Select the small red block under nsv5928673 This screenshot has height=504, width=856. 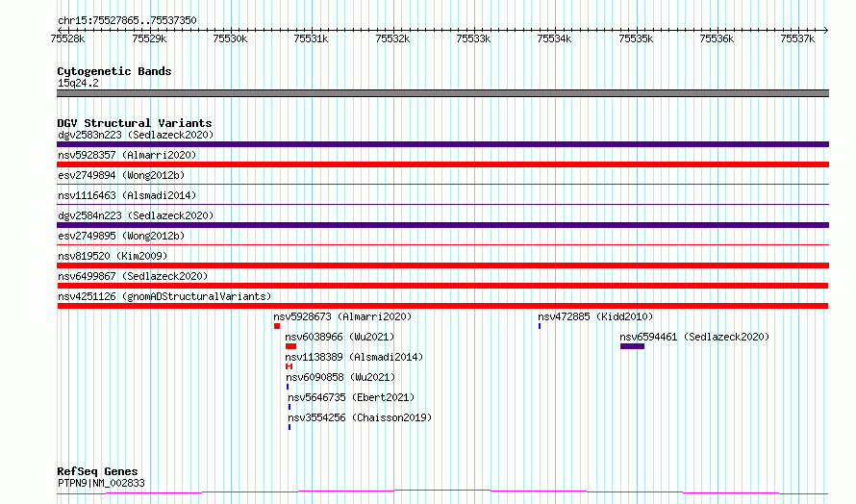[277, 326]
